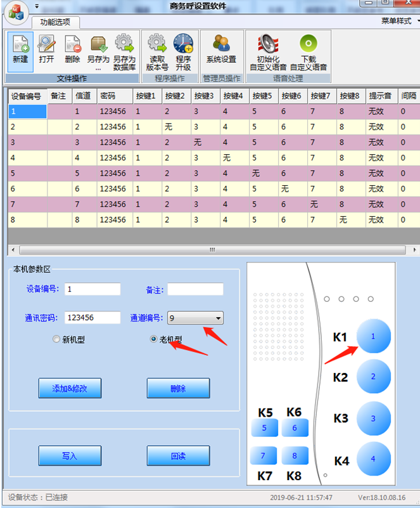Click the 添加&修改 button
This screenshot has height=508, width=420.
(70, 388)
